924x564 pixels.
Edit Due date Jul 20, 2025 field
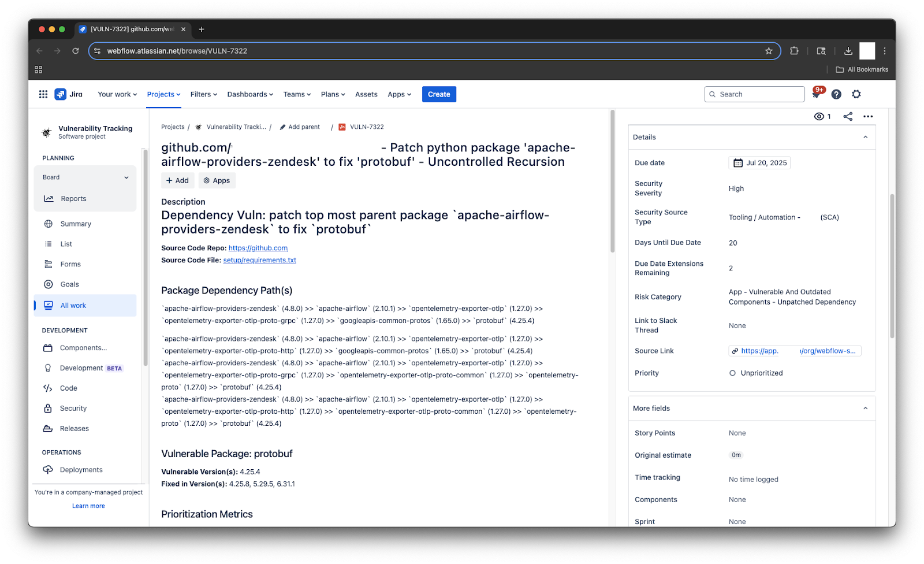click(x=759, y=163)
